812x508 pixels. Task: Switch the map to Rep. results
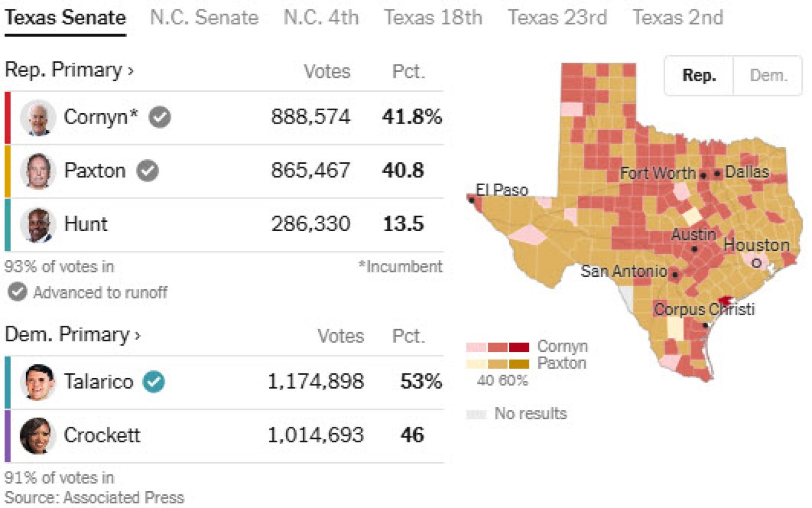pos(699,75)
